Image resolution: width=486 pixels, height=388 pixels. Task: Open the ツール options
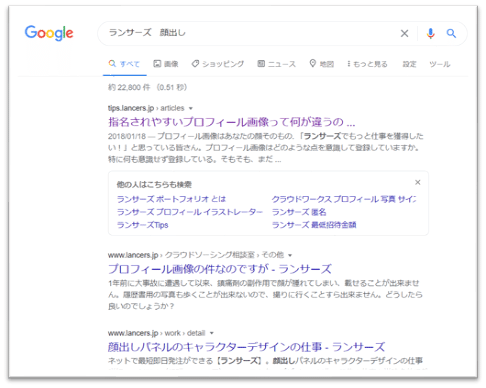440,64
